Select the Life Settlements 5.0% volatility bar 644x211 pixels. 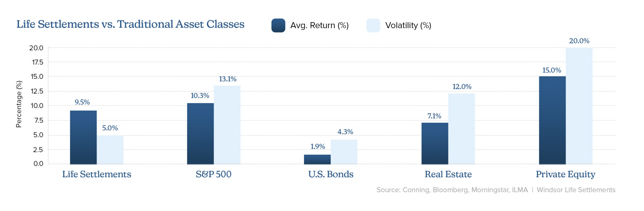pyautogui.click(x=110, y=149)
